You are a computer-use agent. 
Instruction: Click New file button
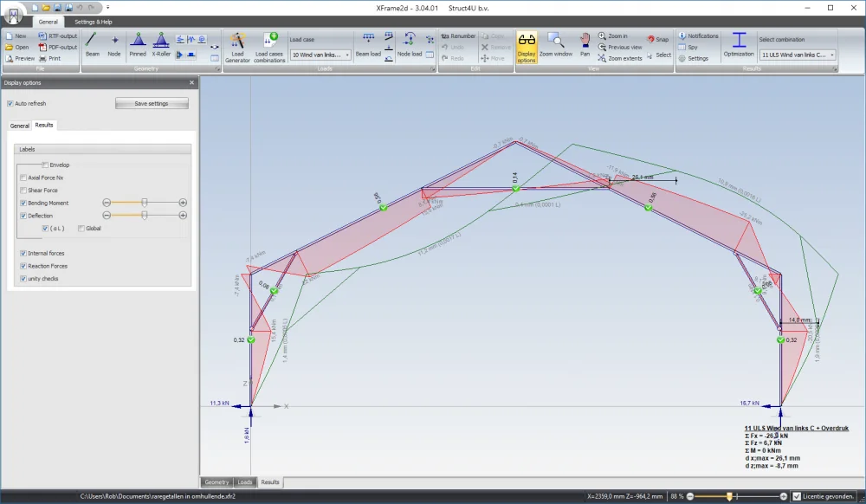[x=16, y=36]
